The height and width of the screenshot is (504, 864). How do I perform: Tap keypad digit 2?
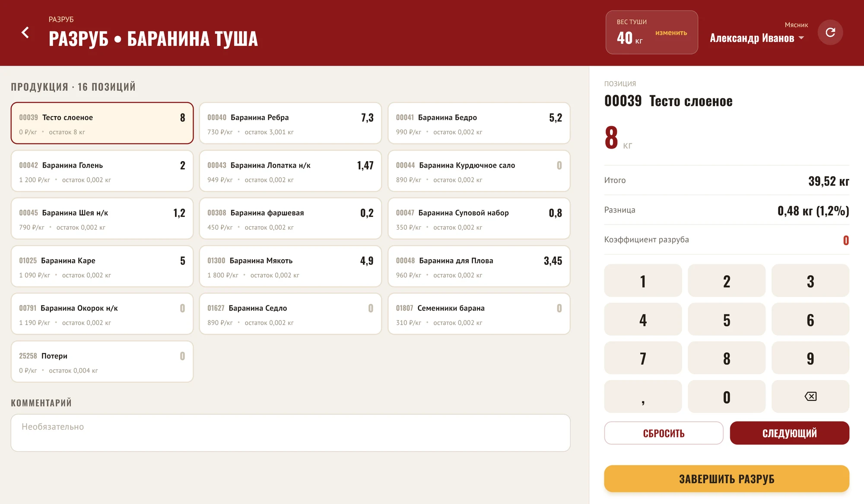pos(727,281)
